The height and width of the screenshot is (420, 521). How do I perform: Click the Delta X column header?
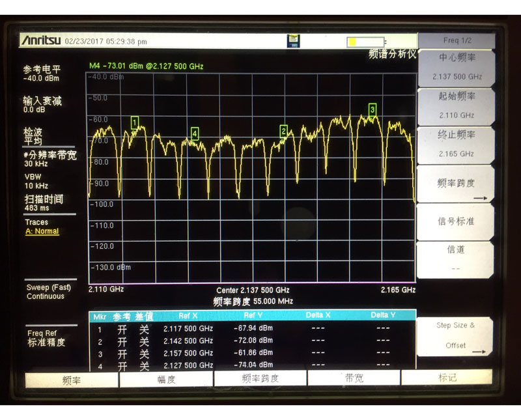(x=318, y=315)
